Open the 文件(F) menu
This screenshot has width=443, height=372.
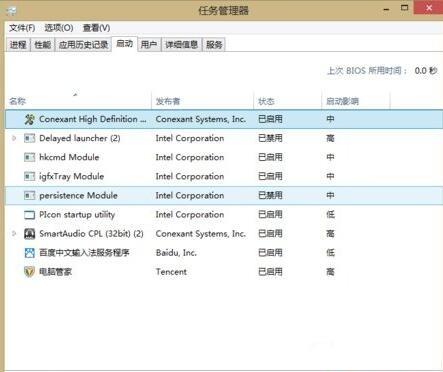point(22,28)
